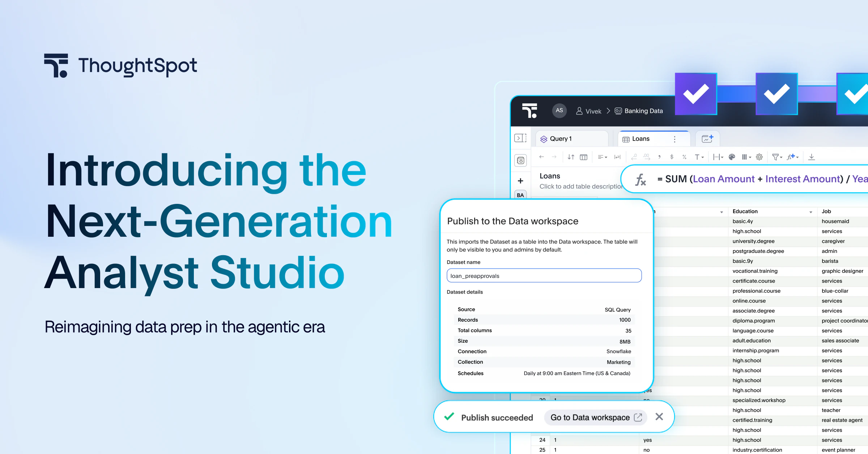This screenshot has width=868, height=454.
Task: Expand Education column header dropdown arrow
Action: point(810,212)
